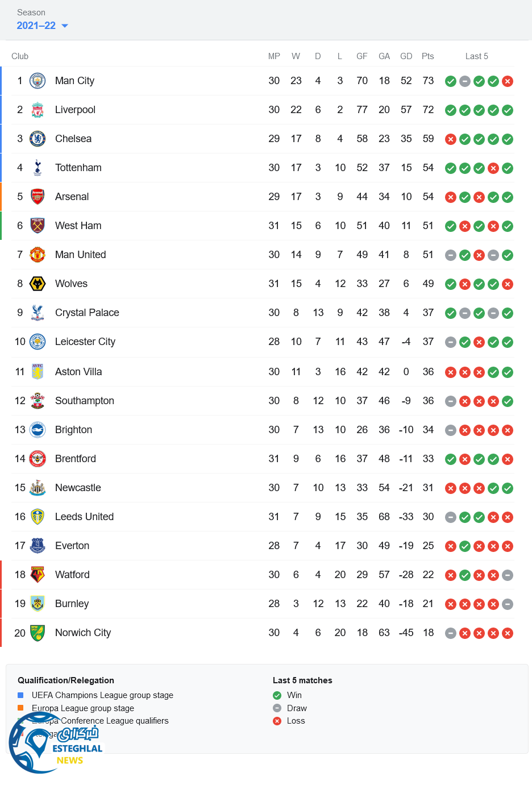This screenshot has width=532, height=789.
Task: Click the Norwich City club crest
Action: click(x=38, y=633)
